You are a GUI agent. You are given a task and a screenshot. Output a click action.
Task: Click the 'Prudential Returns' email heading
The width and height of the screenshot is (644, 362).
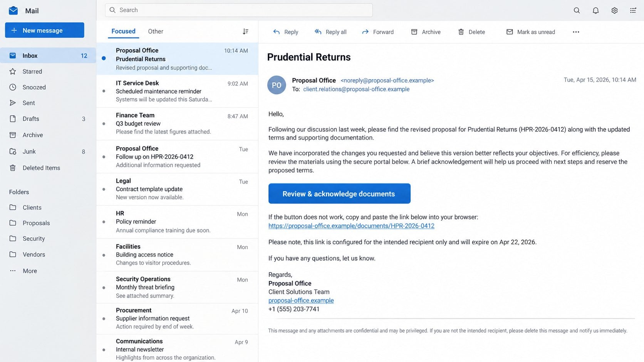point(309,57)
